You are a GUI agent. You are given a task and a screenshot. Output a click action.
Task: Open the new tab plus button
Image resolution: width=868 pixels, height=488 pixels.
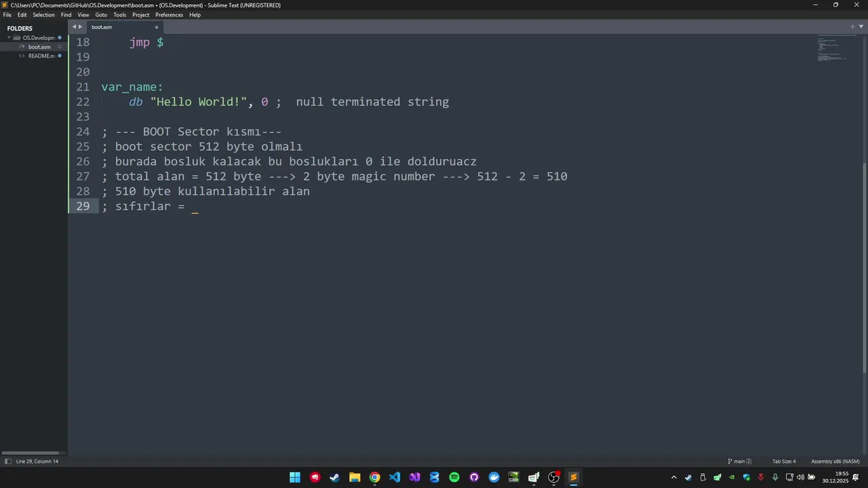853,27
